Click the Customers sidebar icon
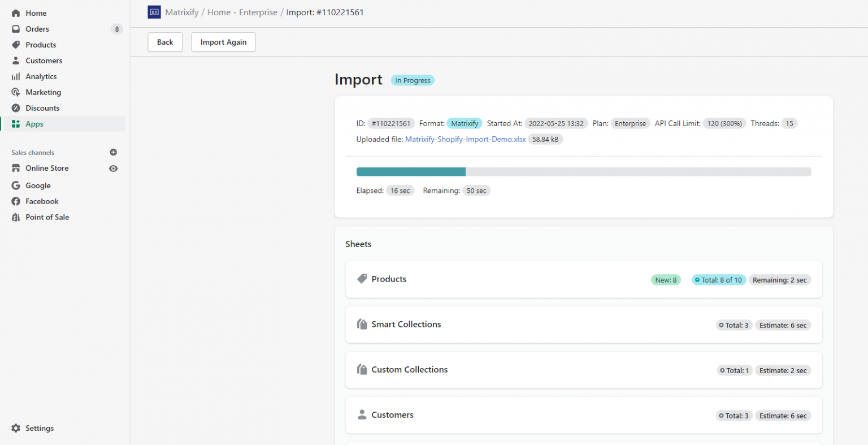This screenshot has height=445, width=868. click(x=15, y=61)
